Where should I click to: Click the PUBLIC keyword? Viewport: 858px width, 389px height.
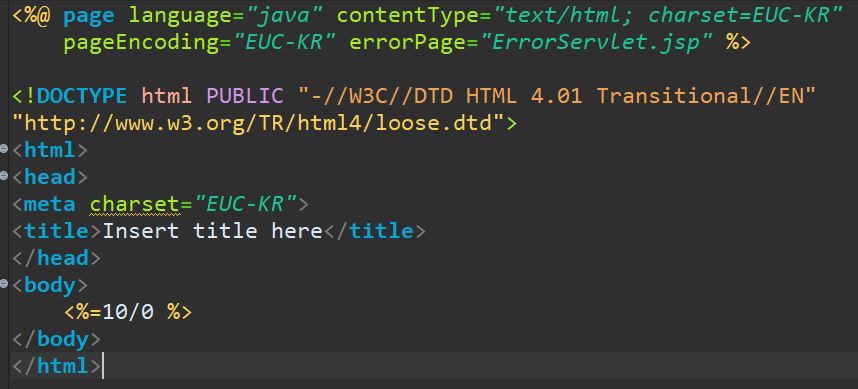245,96
